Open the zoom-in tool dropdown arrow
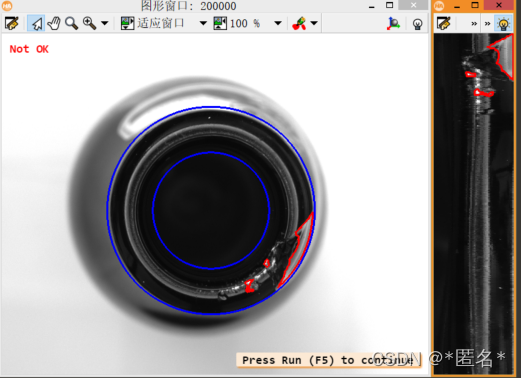This screenshot has height=378, width=521. pyautogui.click(x=105, y=23)
